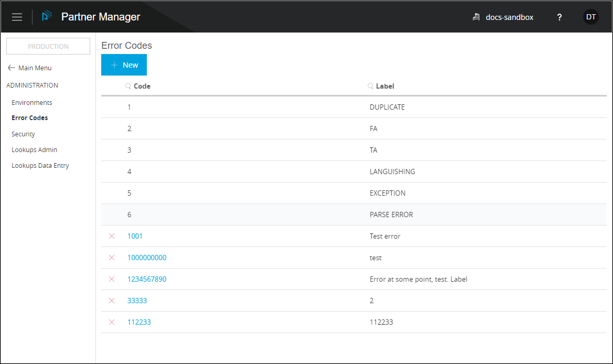Open the docs-sandbox organization selector

pos(503,17)
